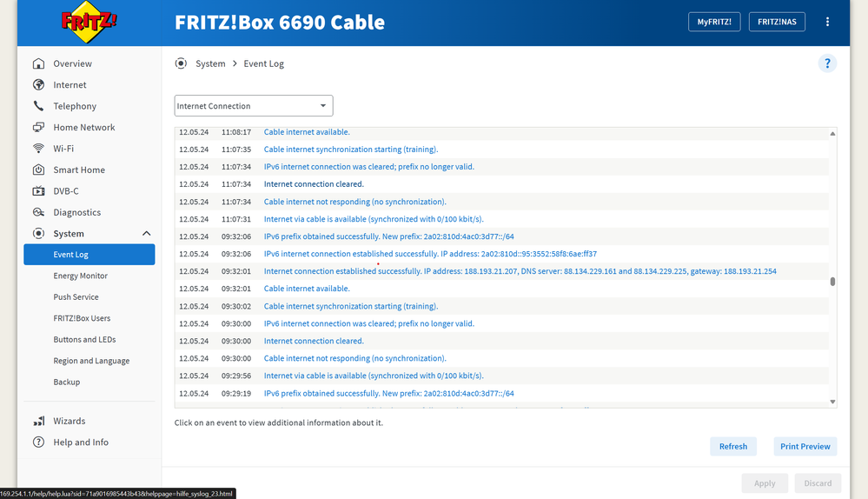Click the 'Internet connection cleared' 11:07:34 event
868x499 pixels.
coord(314,184)
